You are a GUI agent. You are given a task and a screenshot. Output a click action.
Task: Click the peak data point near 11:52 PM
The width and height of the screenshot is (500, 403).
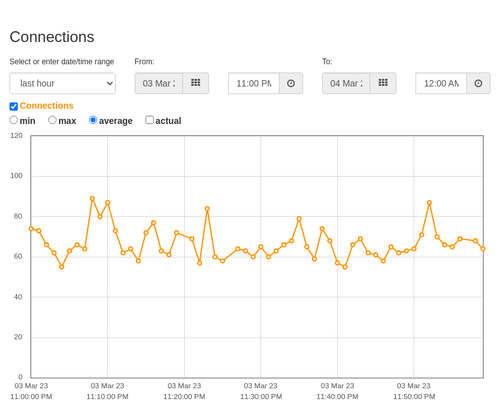click(x=429, y=203)
